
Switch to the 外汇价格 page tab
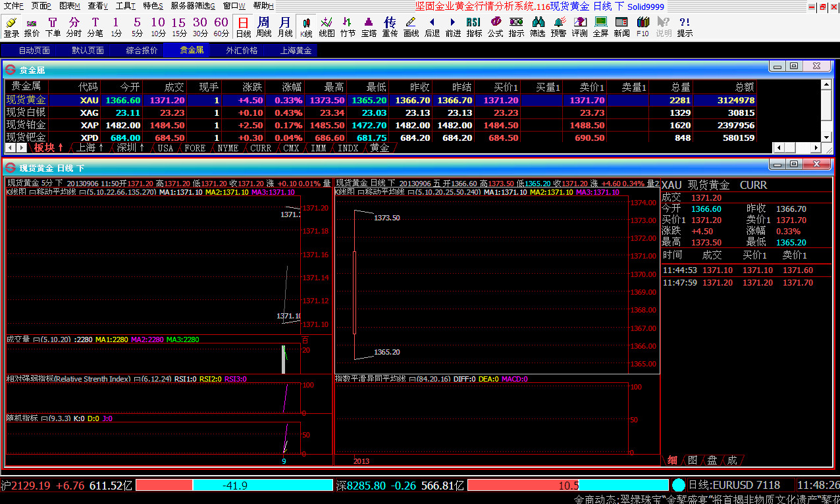click(x=242, y=50)
